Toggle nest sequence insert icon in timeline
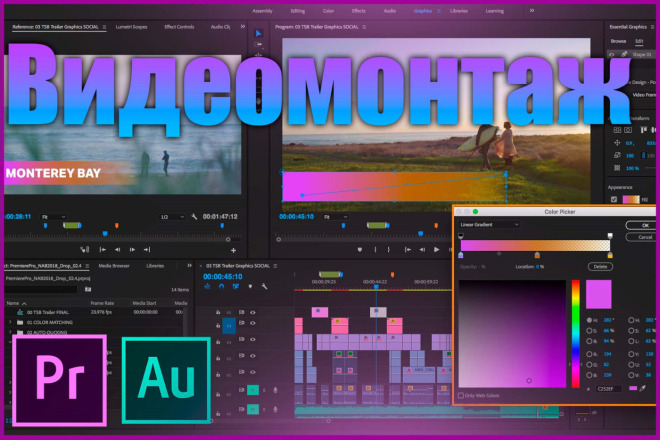660x440 pixels. click(x=207, y=286)
